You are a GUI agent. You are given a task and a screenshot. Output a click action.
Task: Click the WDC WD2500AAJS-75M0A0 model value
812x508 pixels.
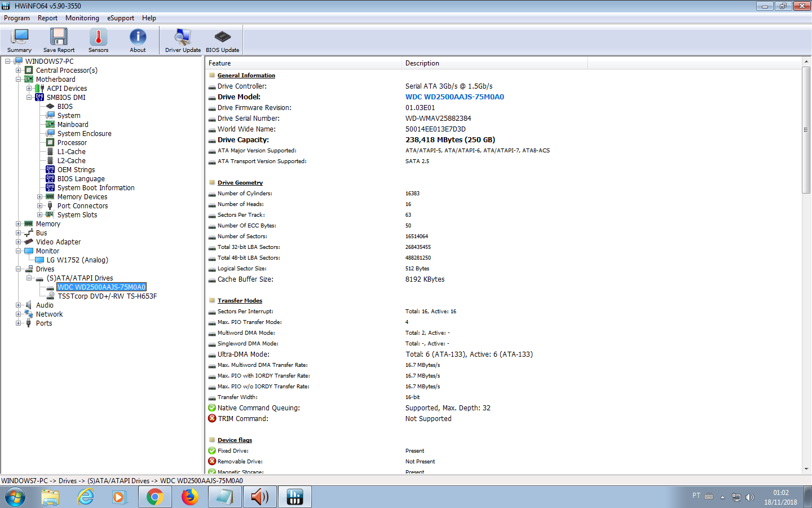(454, 97)
